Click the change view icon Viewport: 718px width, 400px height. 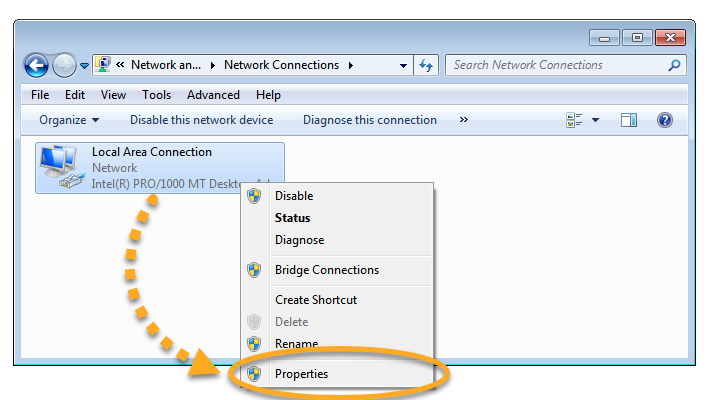tap(574, 120)
